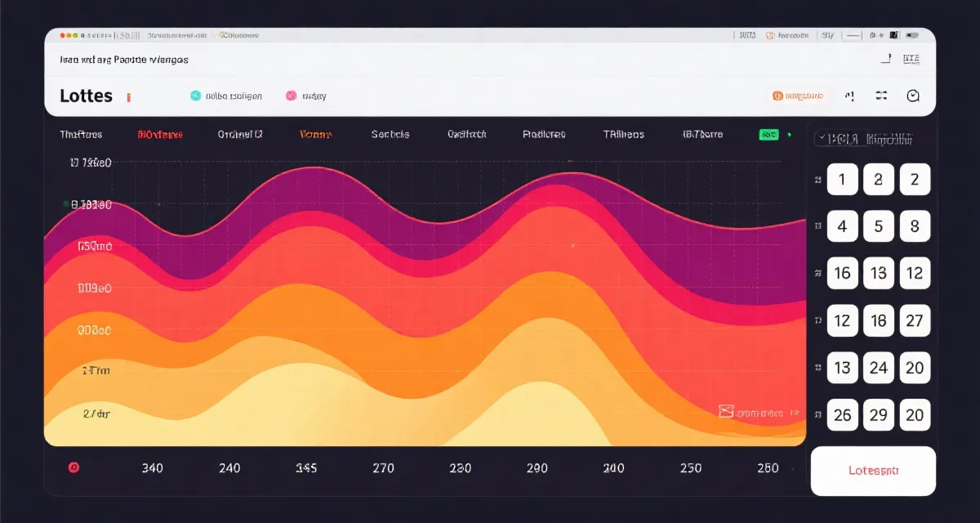980x523 pixels.
Task: Switch to the red highlighted tab
Action: [x=160, y=134]
